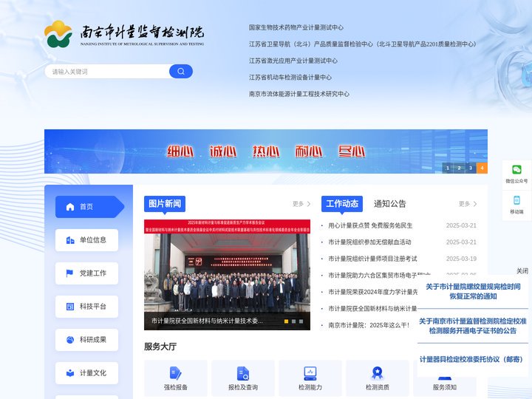This screenshot has width=532, height=399.
Task: Open 计量器具检定校准委托协议（邮寄）
Action: (471, 359)
